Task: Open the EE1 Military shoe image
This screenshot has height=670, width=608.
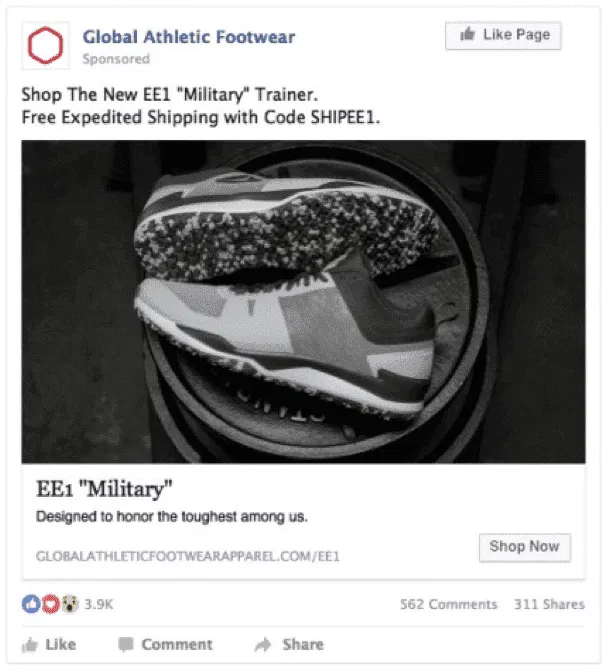Action: [x=303, y=301]
